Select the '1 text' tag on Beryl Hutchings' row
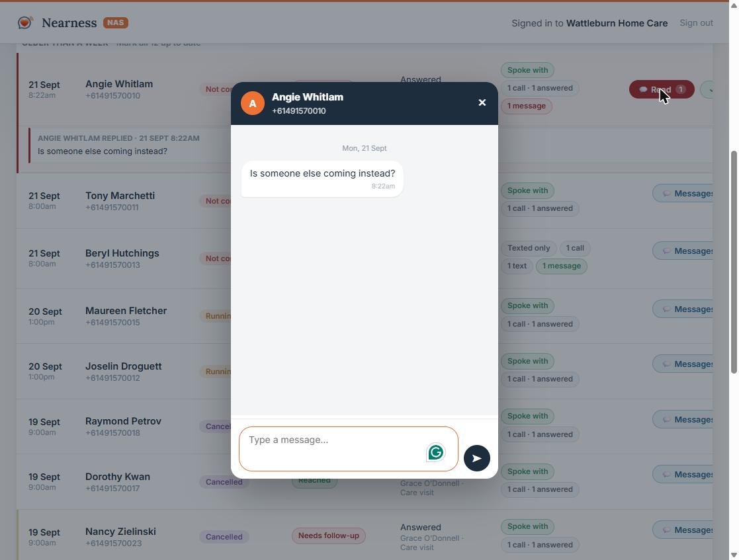The height and width of the screenshot is (560, 739). click(517, 266)
